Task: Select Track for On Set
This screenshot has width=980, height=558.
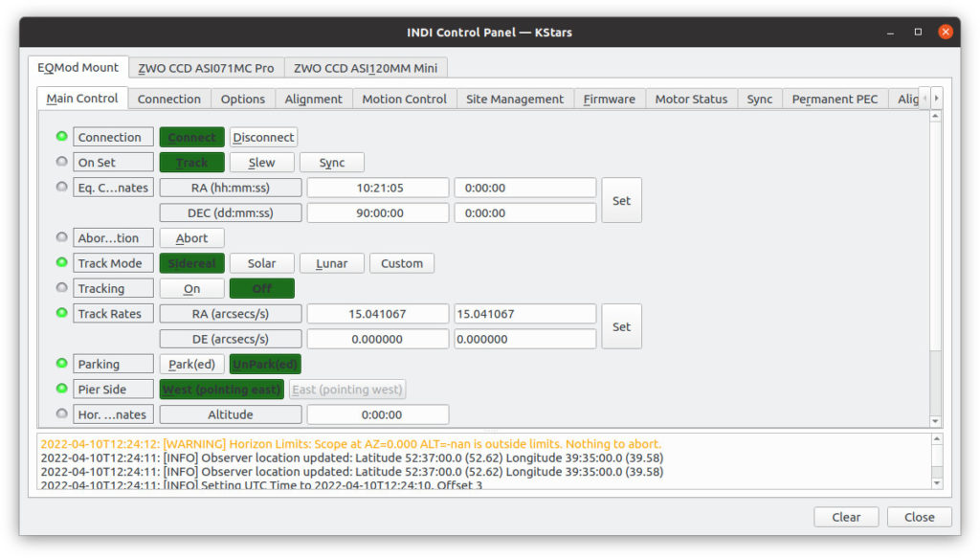Action: 191,163
